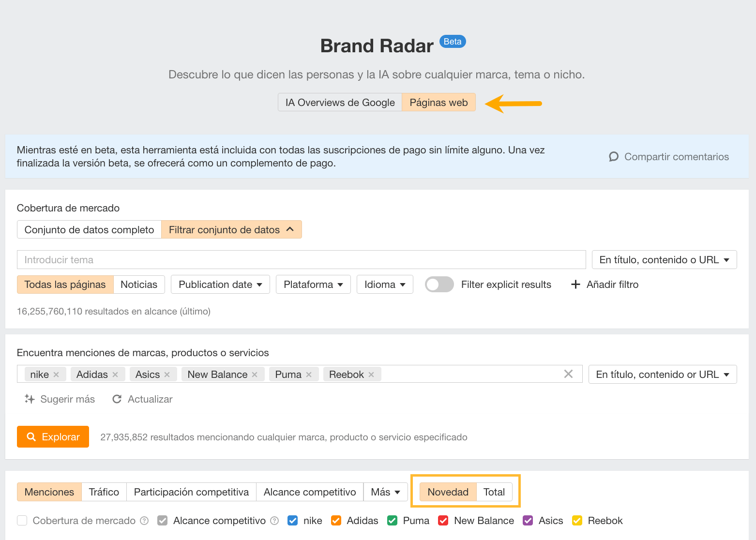Click the Actualizar refresh icon
This screenshot has width=756, height=540.
[117, 399]
